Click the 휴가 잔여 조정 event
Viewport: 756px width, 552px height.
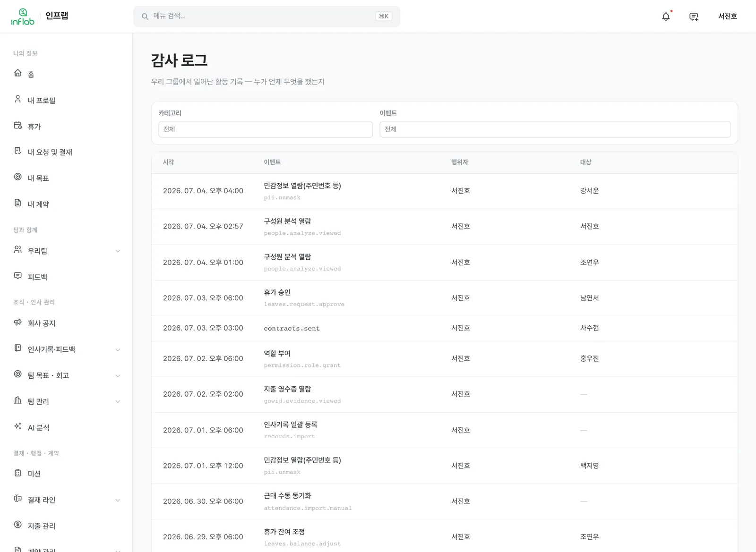(284, 532)
